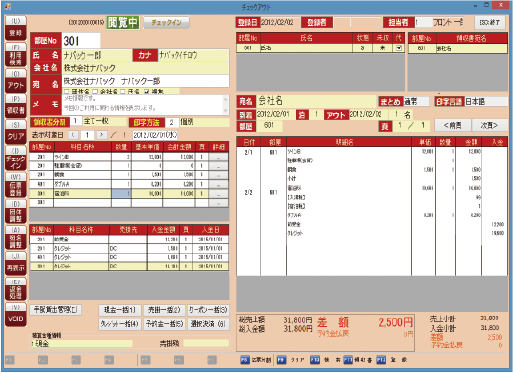Click the クレジット一括(4) payment button
The height and width of the screenshot is (373, 513).
click(x=120, y=324)
